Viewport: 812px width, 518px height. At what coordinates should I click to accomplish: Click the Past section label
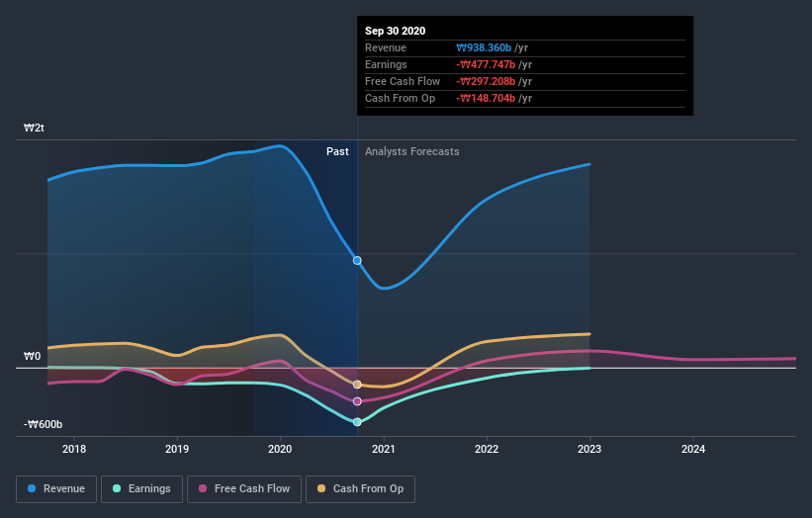pos(337,151)
